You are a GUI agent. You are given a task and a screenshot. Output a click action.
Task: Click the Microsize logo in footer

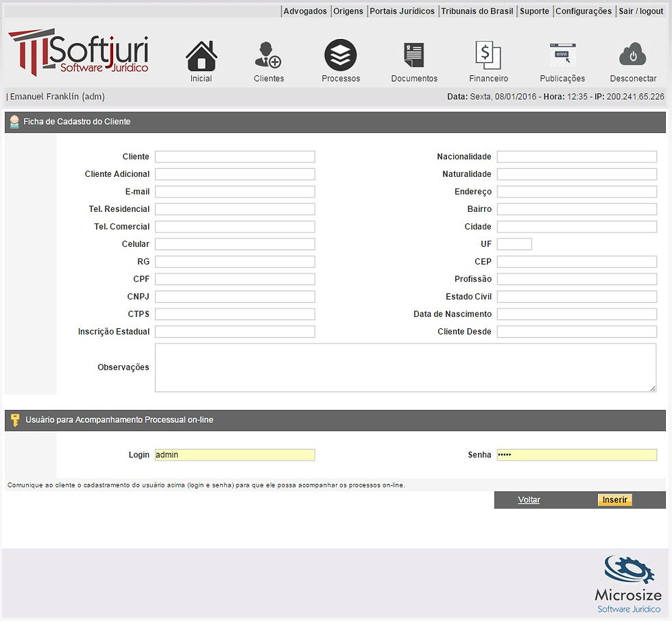[x=628, y=584]
